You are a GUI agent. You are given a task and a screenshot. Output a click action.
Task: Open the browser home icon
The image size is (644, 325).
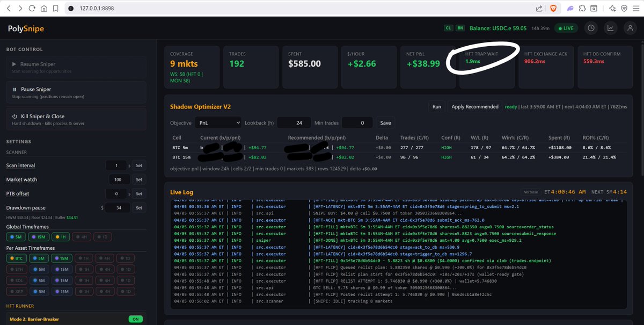point(43,9)
